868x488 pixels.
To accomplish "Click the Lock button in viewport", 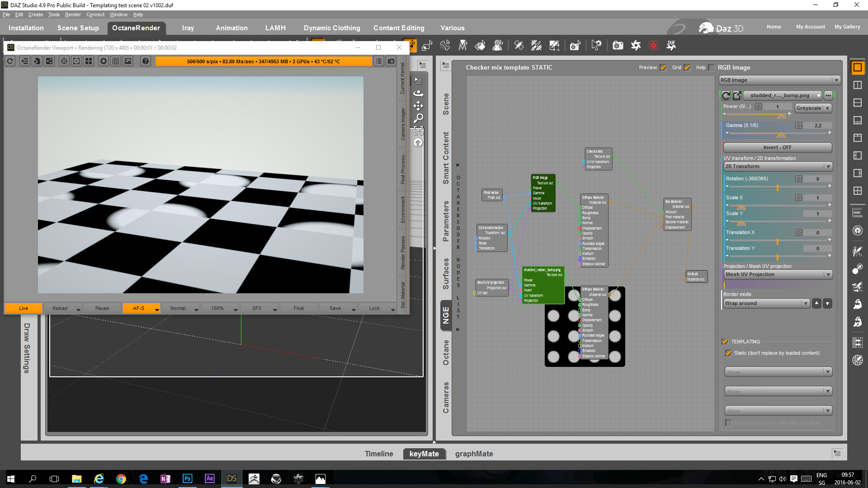I will tap(377, 308).
